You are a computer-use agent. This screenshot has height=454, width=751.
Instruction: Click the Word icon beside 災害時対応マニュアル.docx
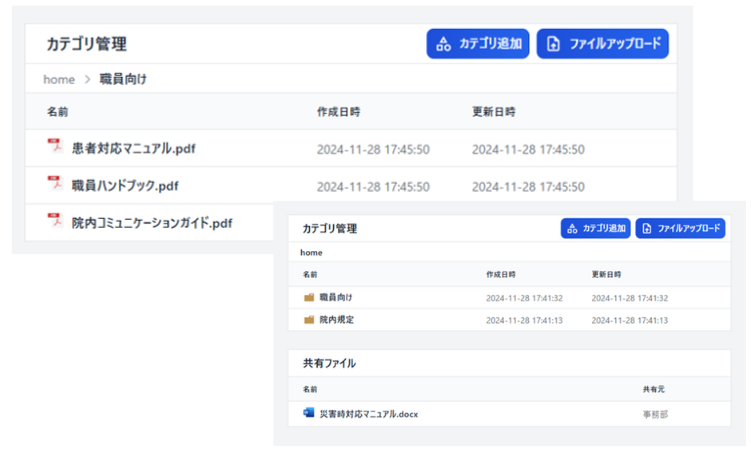(308, 412)
